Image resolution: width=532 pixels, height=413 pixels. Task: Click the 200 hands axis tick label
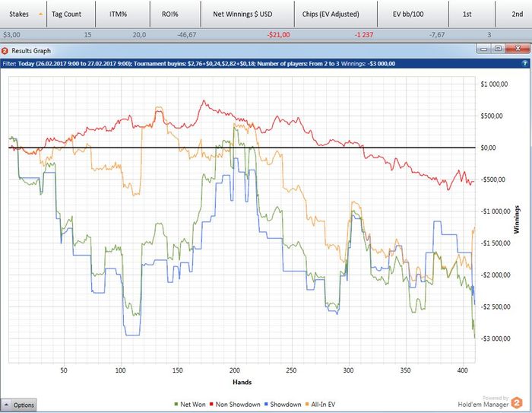click(x=234, y=370)
